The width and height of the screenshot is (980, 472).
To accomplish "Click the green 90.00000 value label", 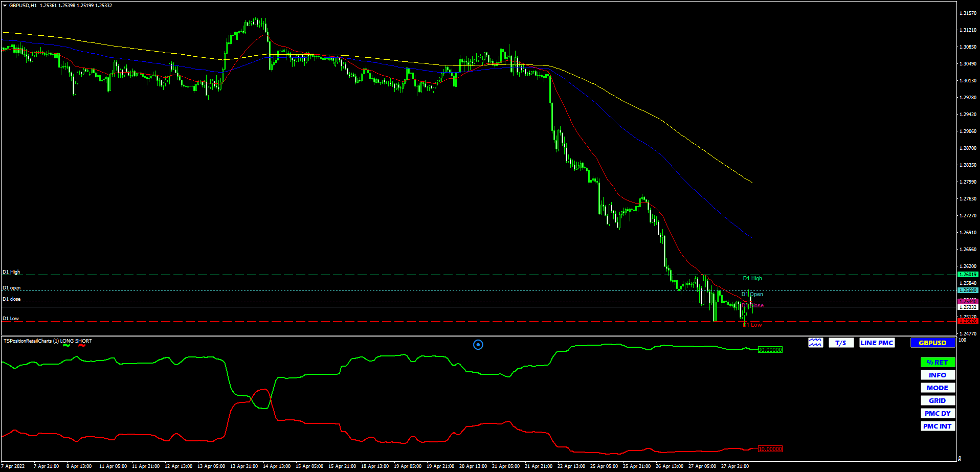I will [x=770, y=350].
